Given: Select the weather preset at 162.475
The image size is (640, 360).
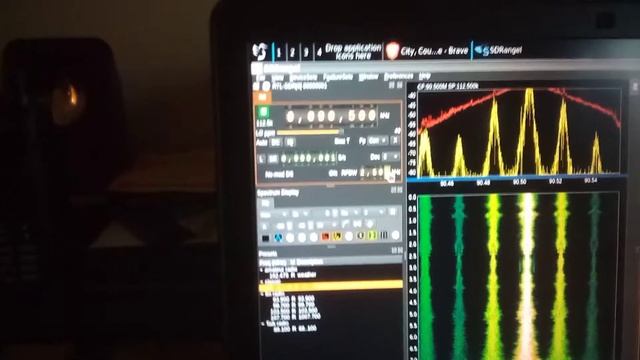Looking at the screenshot, I should tap(293, 276).
